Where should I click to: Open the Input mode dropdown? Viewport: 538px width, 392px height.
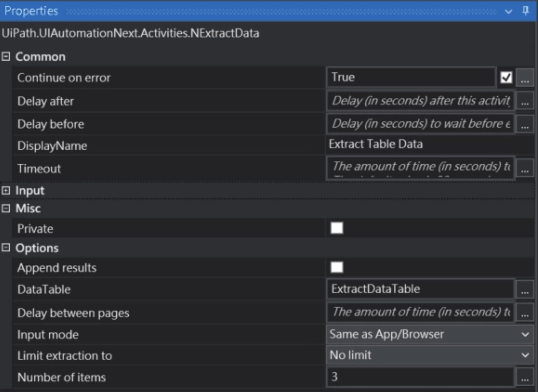coord(430,334)
